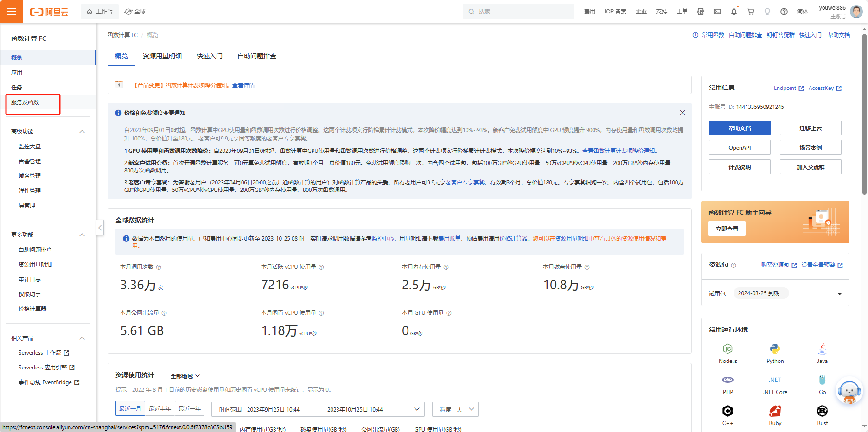Switch to the 自助问题排查 tab
Viewport: 868px width, 432px height.
[257, 56]
